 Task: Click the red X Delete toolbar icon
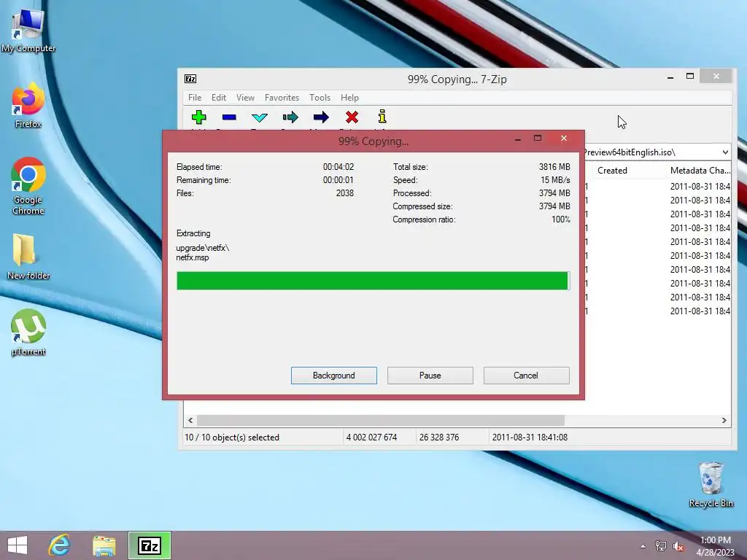point(352,117)
